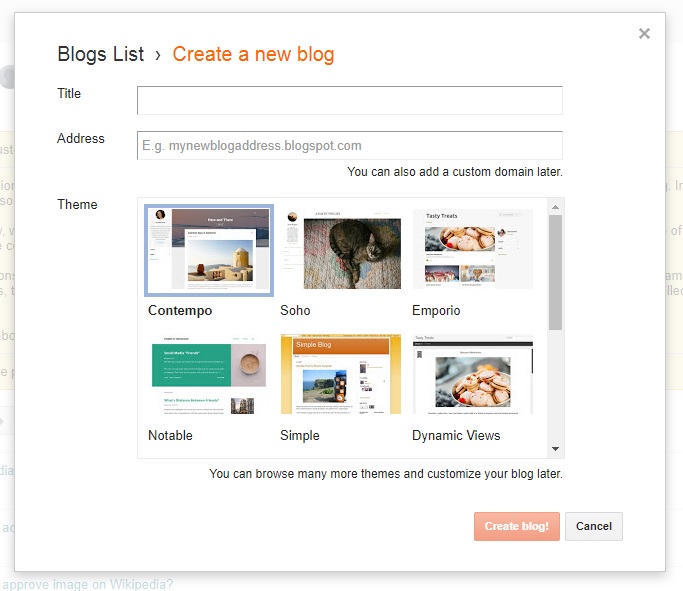Click the Emporio theme label
Image resolution: width=683 pixels, height=591 pixels.
pyautogui.click(x=436, y=311)
